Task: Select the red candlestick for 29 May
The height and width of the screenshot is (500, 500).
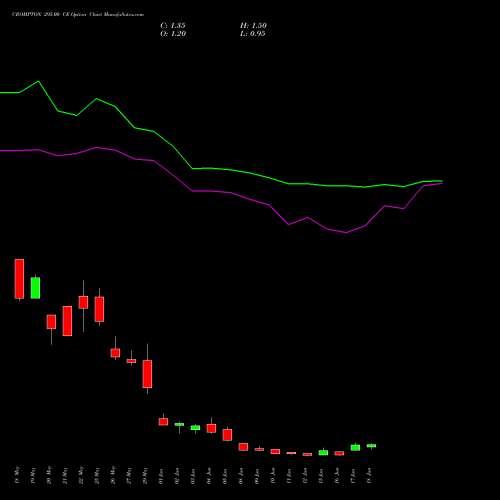Action: (x=147, y=374)
